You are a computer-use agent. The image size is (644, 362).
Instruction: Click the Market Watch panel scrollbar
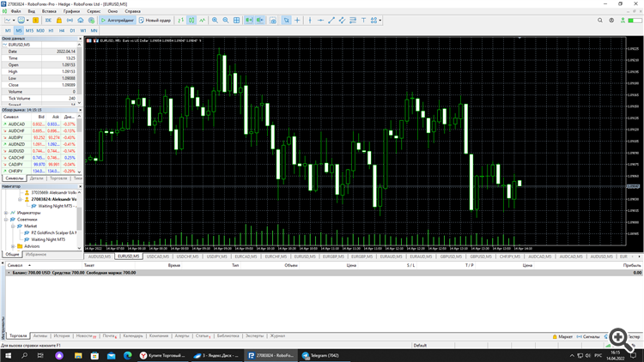click(x=80, y=143)
